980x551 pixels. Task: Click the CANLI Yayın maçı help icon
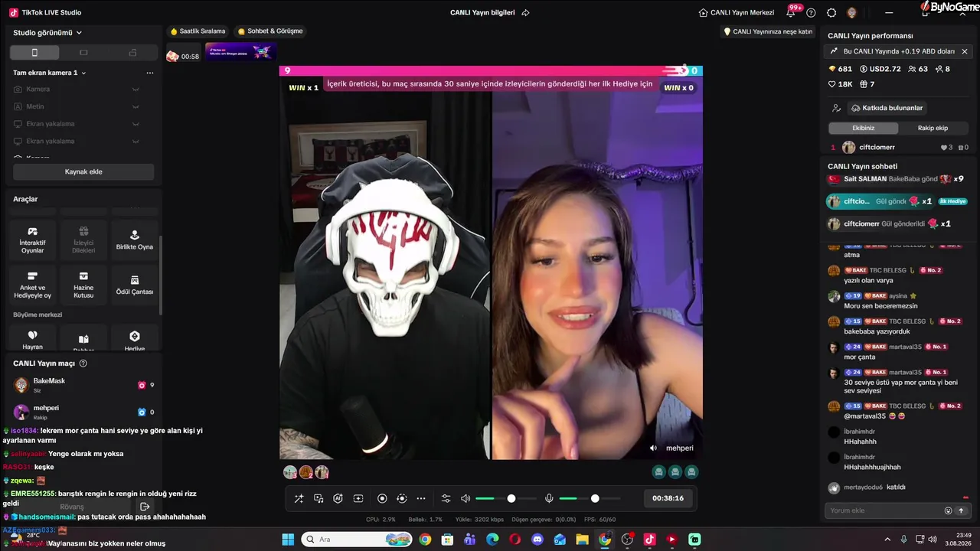click(x=83, y=364)
